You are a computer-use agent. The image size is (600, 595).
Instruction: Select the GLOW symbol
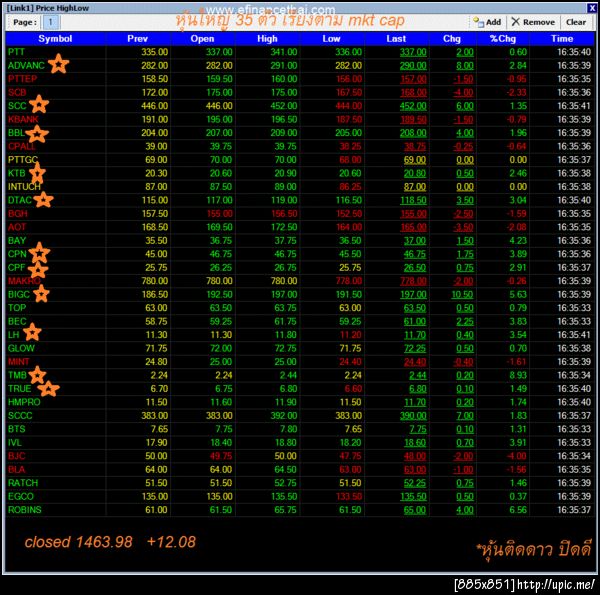[21, 348]
